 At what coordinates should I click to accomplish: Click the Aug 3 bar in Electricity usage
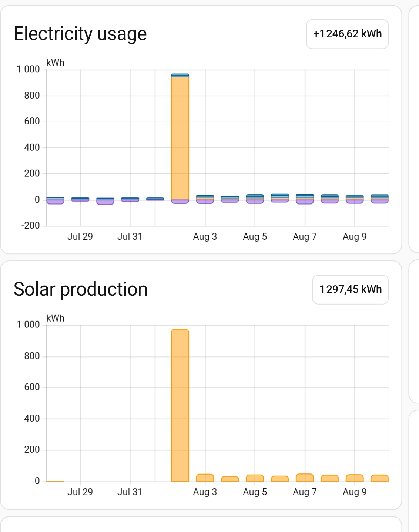205,199
